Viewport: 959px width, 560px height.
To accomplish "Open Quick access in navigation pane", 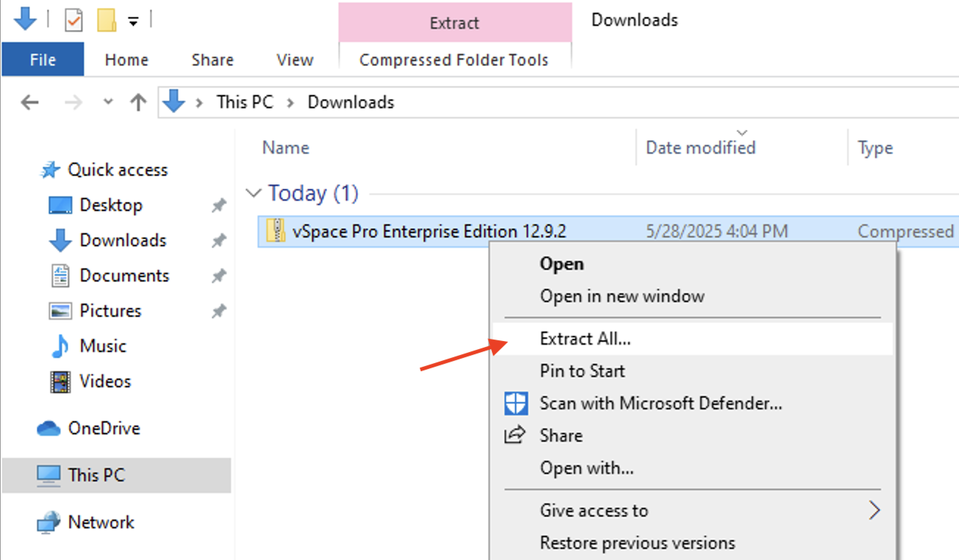I will [118, 170].
